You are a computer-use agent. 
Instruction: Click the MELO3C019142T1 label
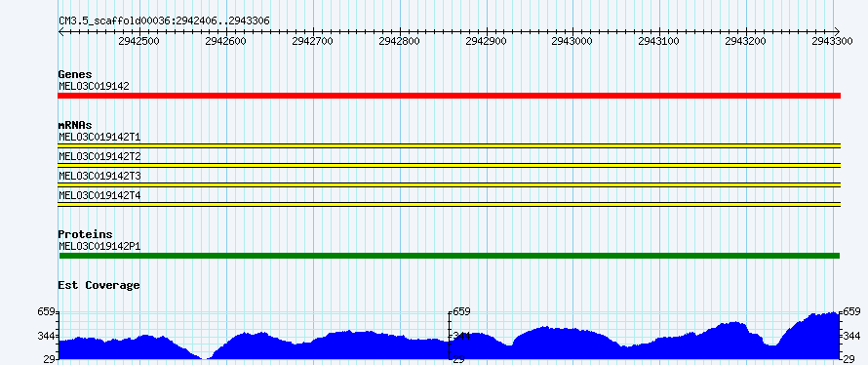(x=99, y=137)
